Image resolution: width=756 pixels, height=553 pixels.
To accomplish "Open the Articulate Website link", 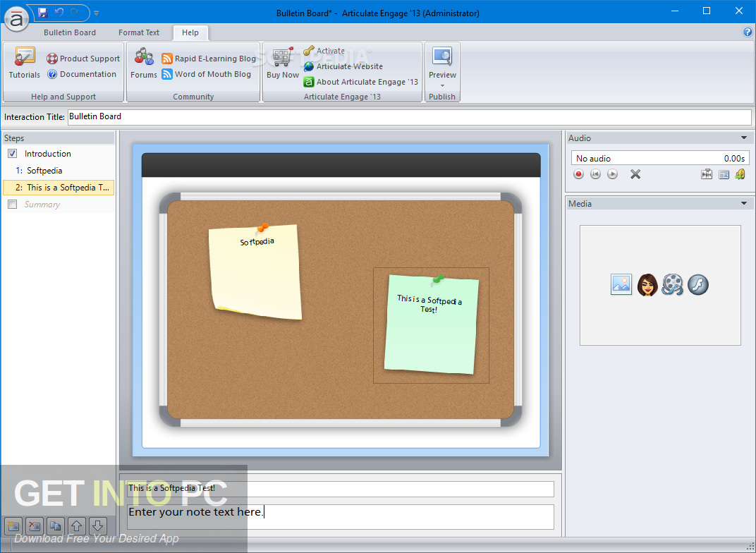I will click(343, 66).
